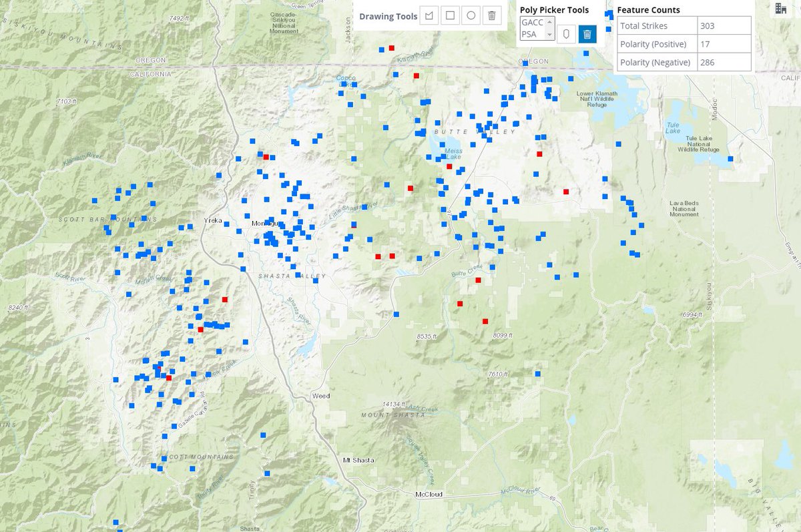The image size is (801, 532).
Task: Click red strike marker beside Meiss Lake label
Action: pos(449,166)
